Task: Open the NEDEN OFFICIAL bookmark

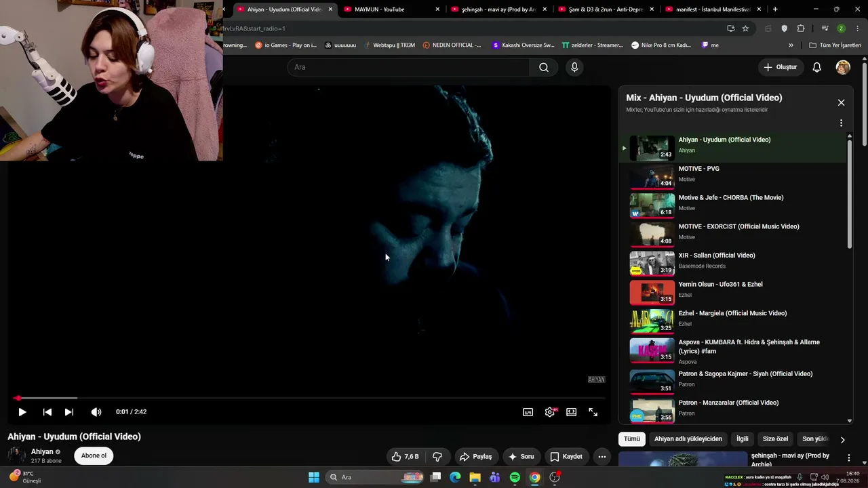Action: coord(452,45)
